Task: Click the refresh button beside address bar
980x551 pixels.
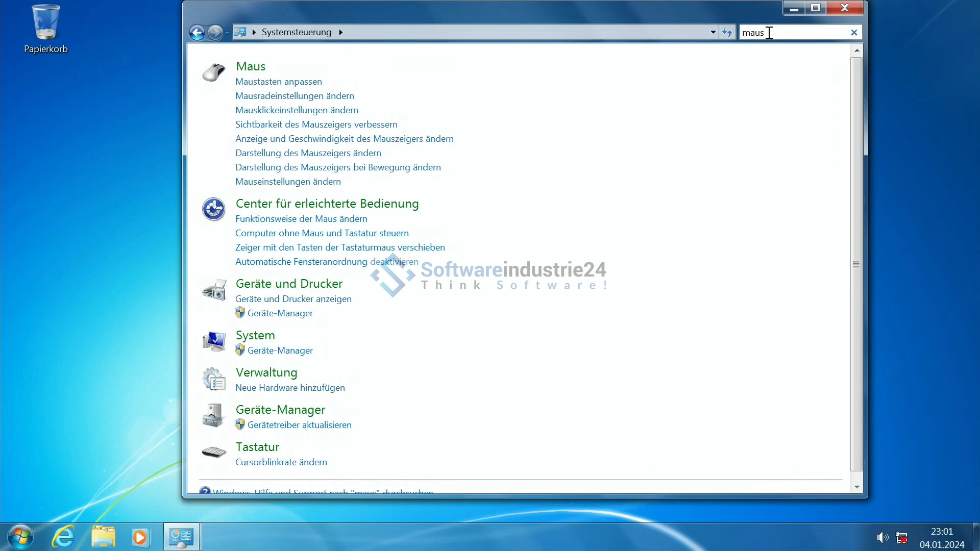Action: point(727,32)
